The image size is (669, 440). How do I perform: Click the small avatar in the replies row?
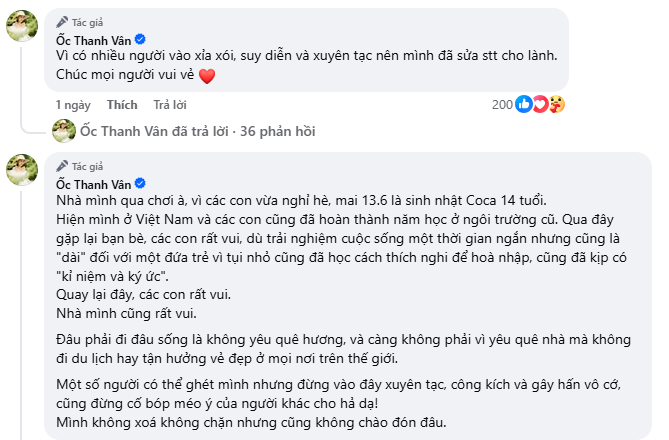pyautogui.click(x=64, y=129)
